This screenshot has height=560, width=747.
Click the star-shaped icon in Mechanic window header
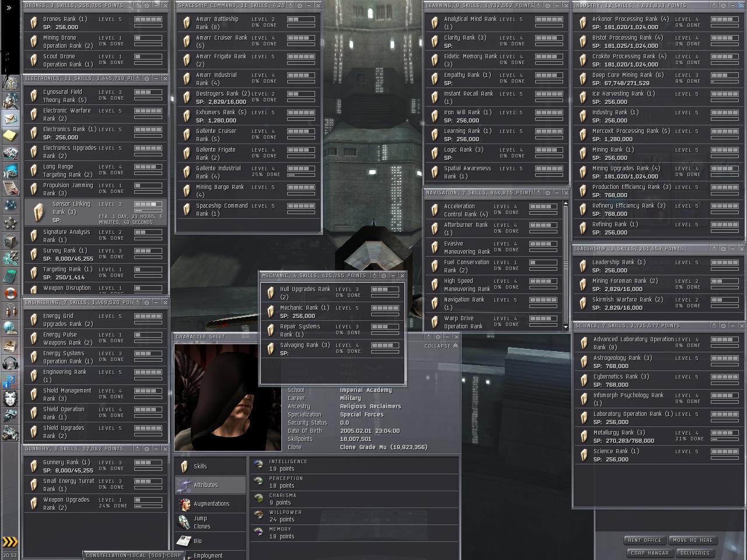point(374,275)
